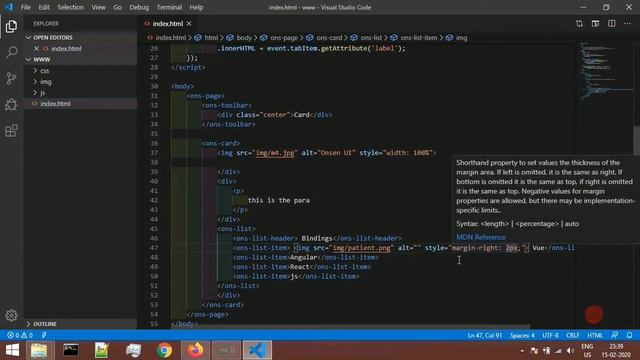Open the File menu
Viewport: 640px width, 360px height.
(x=26, y=7)
